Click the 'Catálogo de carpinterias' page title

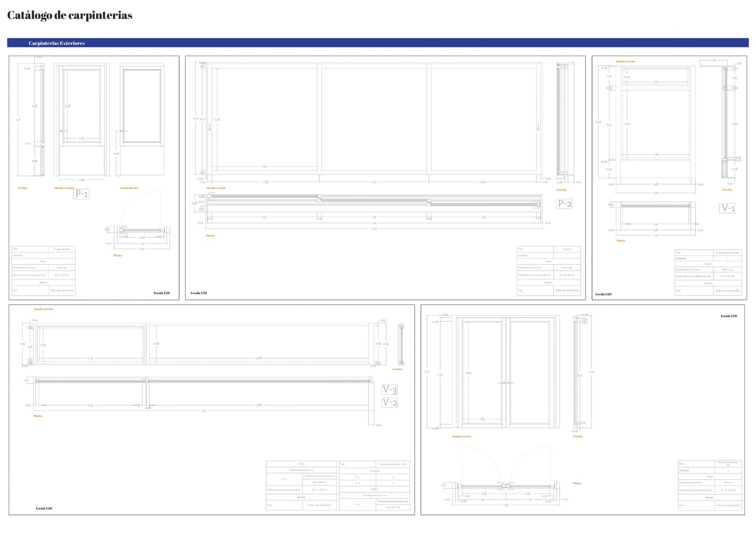coord(69,15)
